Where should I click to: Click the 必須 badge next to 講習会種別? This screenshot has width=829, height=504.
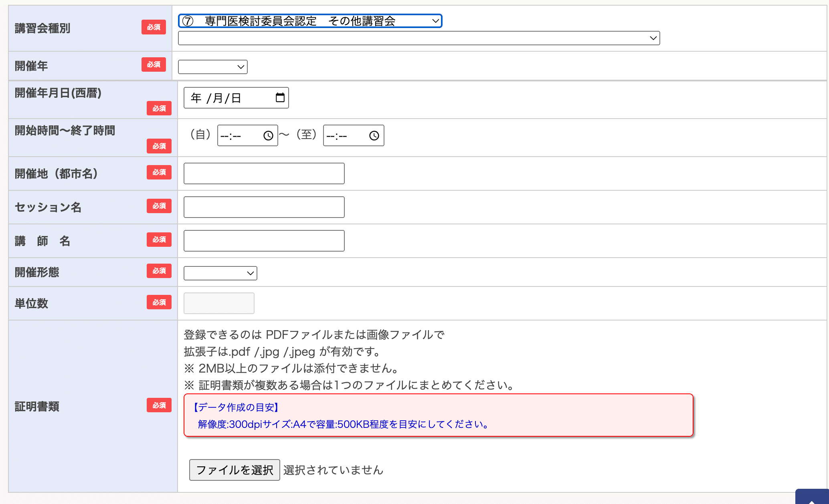154,27
